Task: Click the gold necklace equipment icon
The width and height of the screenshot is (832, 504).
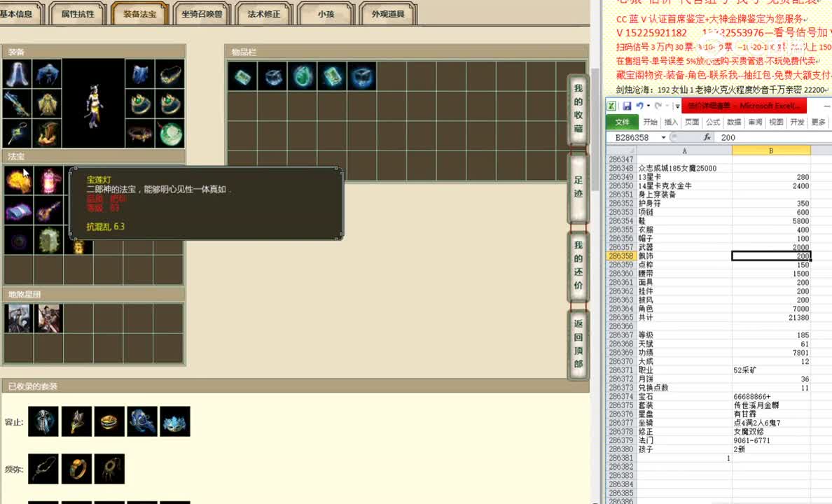Action: click(x=170, y=73)
